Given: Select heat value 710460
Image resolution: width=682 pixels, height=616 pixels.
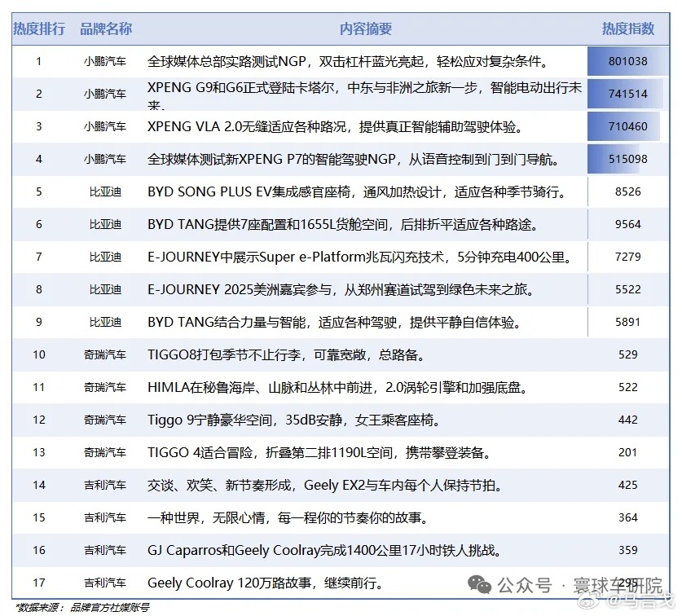Looking at the screenshot, I should pos(628,126).
